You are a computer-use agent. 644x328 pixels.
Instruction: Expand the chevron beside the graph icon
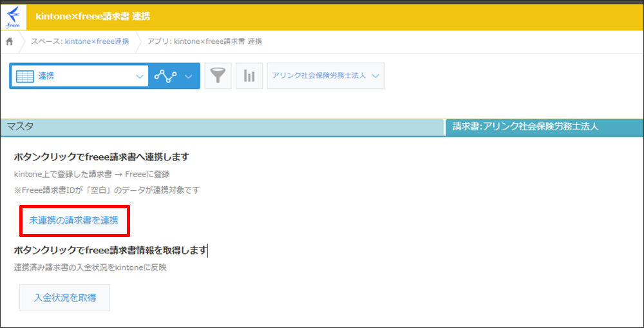pos(189,77)
